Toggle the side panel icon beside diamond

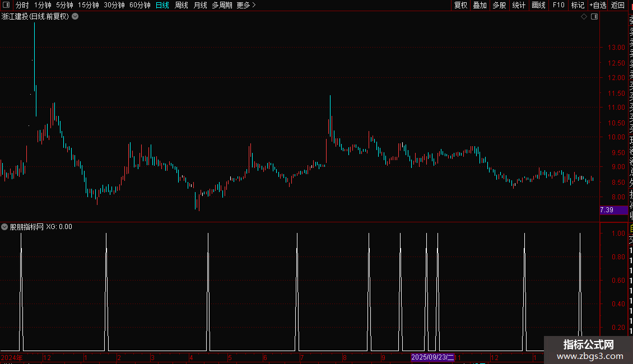pyautogui.click(x=594, y=17)
